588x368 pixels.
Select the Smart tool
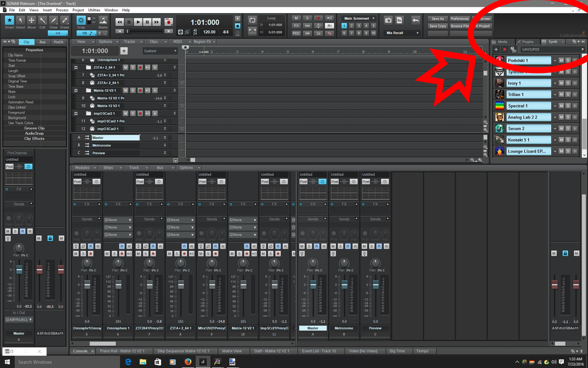tap(9, 22)
